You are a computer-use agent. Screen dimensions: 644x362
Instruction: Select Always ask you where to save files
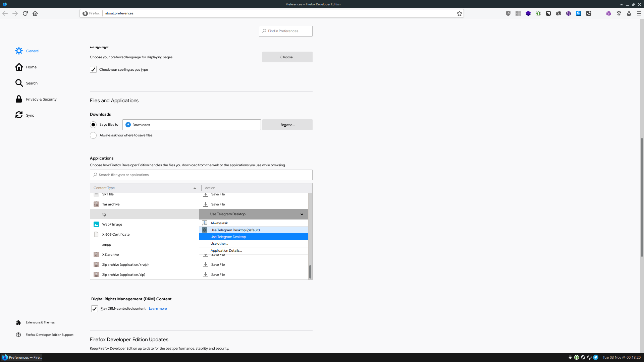click(93, 135)
